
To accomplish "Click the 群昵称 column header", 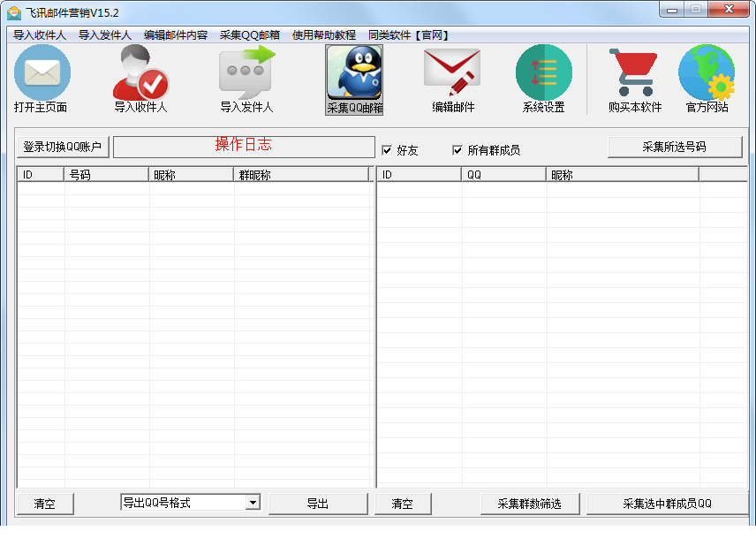I will click(x=301, y=175).
